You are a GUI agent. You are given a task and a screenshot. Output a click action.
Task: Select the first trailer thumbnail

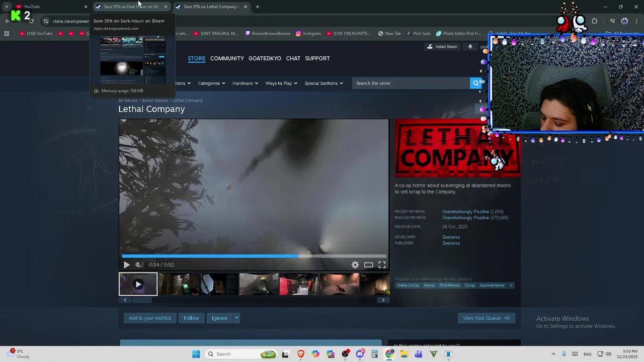(138, 284)
